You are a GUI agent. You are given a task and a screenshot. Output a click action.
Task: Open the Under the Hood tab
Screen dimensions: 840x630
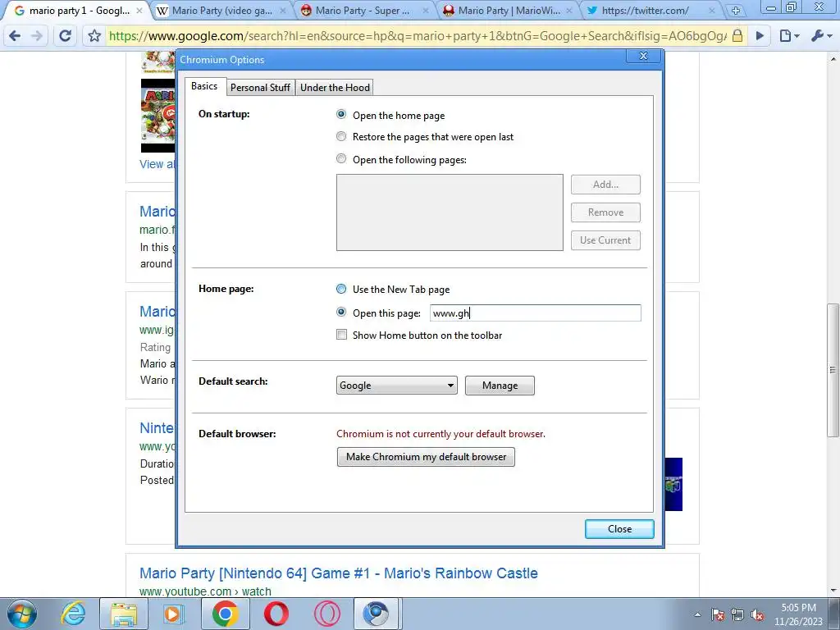pos(335,87)
